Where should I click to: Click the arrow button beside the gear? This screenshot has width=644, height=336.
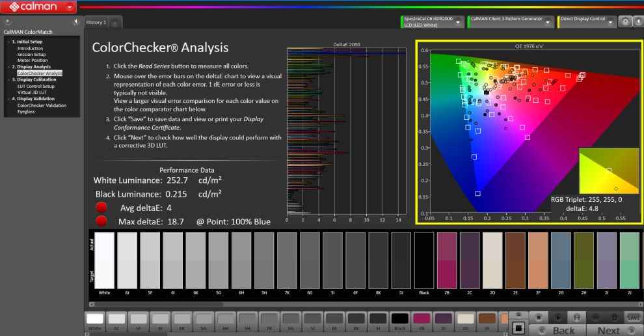[639, 21]
